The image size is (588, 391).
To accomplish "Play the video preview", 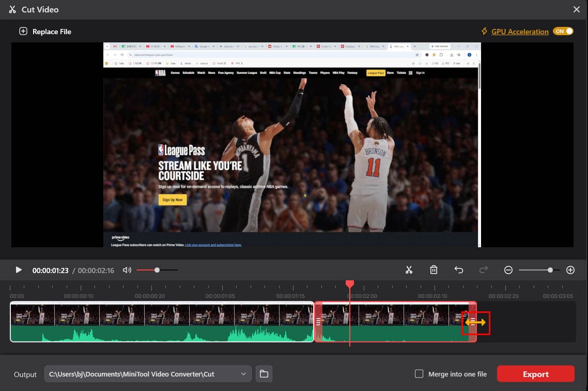I will (x=19, y=270).
